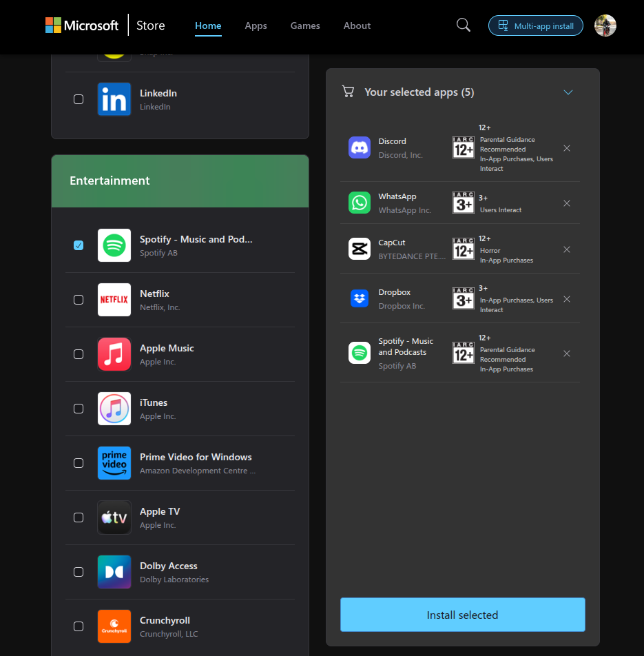644x656 pixels.
Task: Uncheck the Spotify checkbox
Action: point(79,245)
